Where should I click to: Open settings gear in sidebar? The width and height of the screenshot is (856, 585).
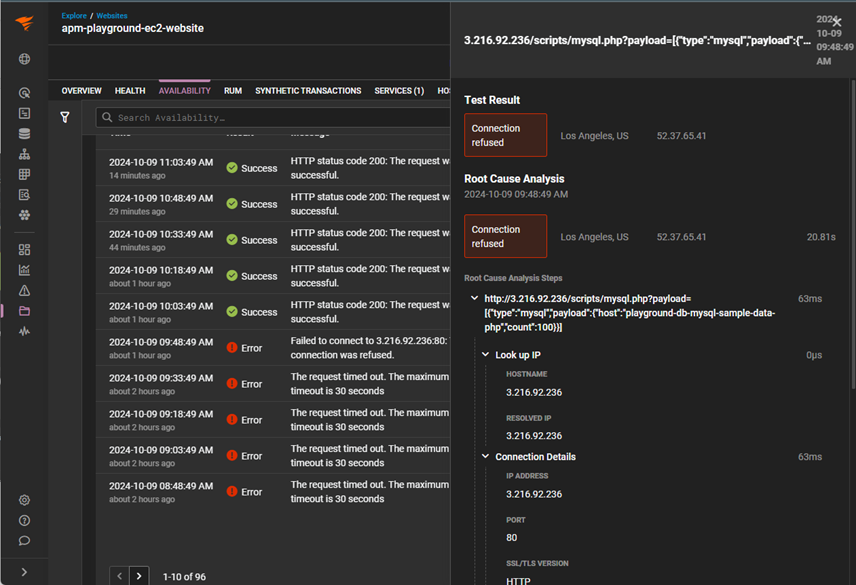[24, 500]
